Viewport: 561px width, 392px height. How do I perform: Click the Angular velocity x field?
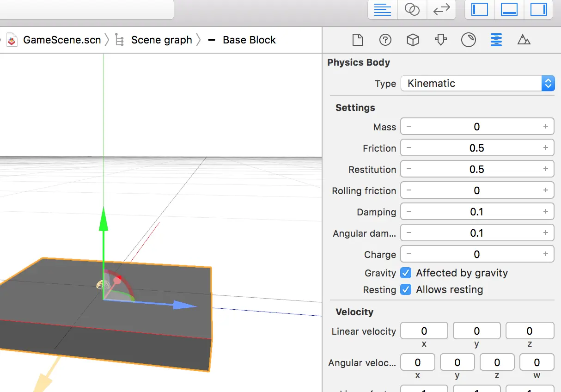418,362
